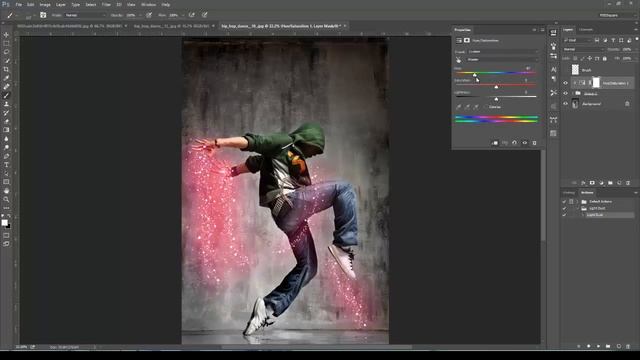Select the Hand tool

[x=6, y=191]
